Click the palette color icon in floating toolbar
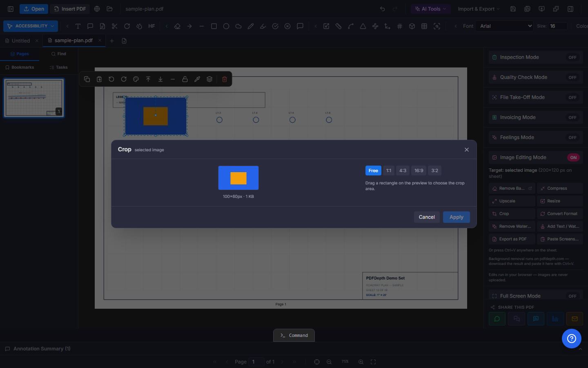The width and height of the screenshot is (588, 368). (136, 79)
